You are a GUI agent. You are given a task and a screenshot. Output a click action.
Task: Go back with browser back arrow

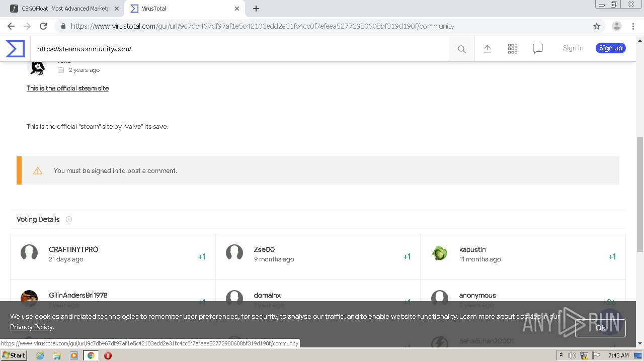[11, 26]
